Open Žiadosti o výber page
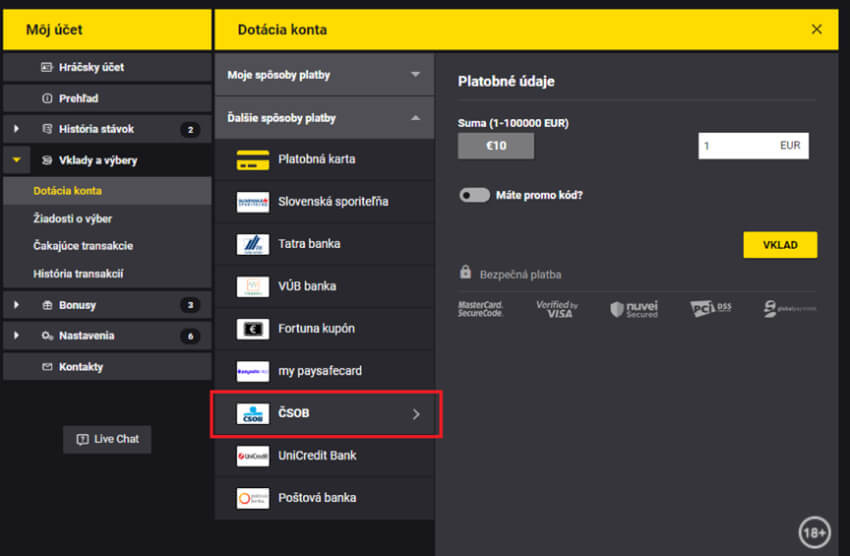The image size is (850, 556). (x=72, y=218)
